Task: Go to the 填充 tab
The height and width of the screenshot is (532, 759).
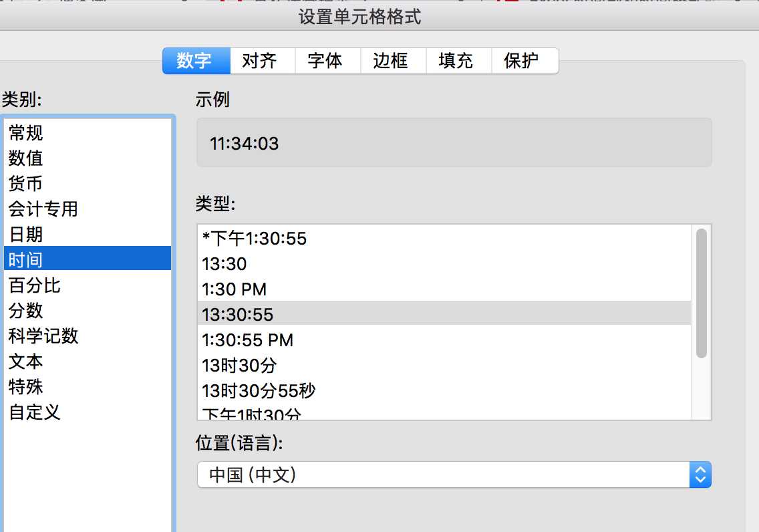Action: click(456, 61)
